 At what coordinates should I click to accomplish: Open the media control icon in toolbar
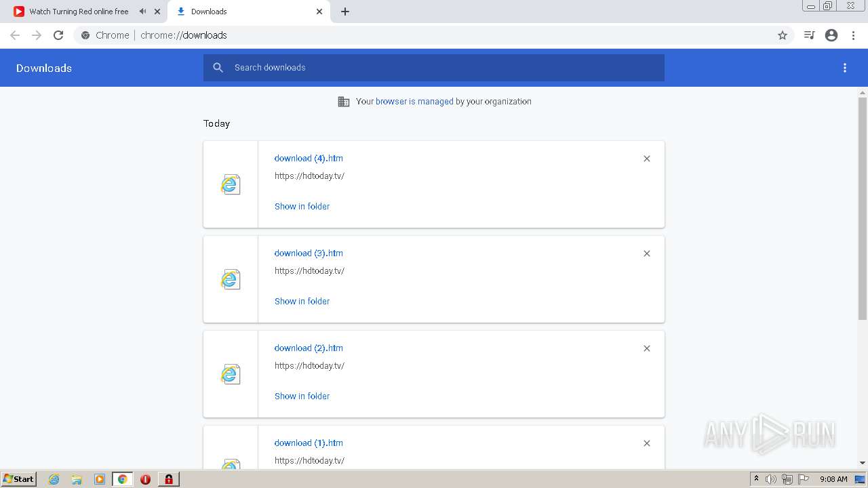[809, 35]
